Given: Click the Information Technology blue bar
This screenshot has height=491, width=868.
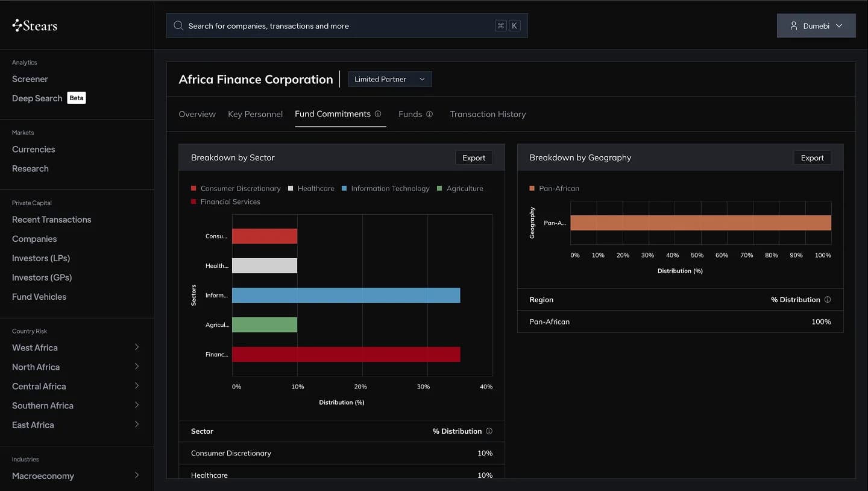Looking at the screenshot, I should [x=346, y=295].
